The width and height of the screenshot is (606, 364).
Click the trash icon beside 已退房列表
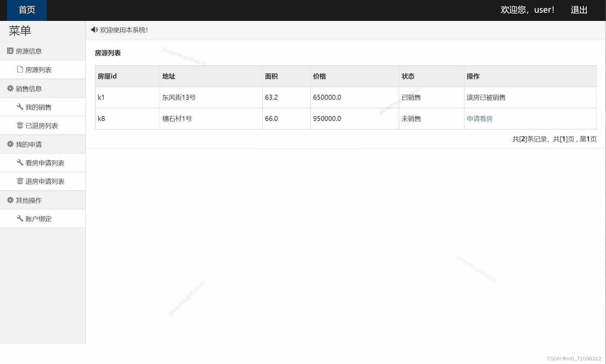(20, 125)
